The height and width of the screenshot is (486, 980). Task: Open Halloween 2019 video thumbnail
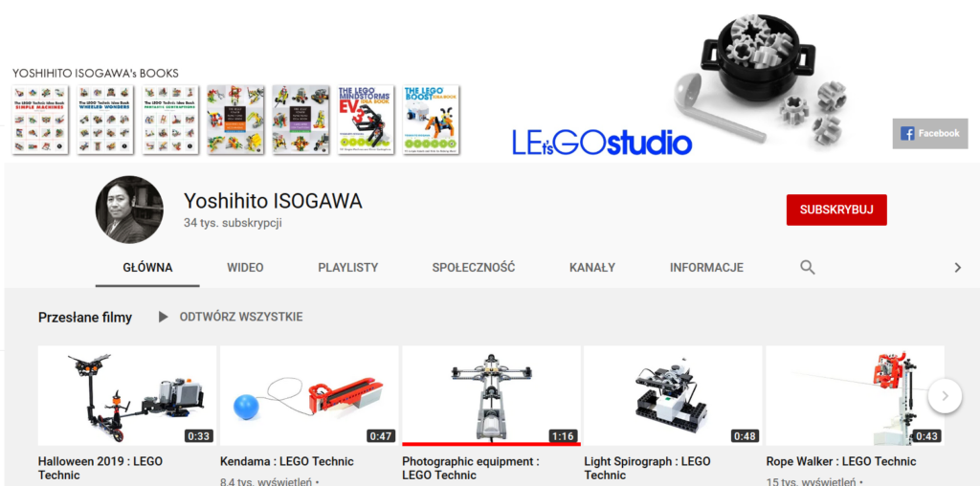pyautogui.click(x=127, y=395)
